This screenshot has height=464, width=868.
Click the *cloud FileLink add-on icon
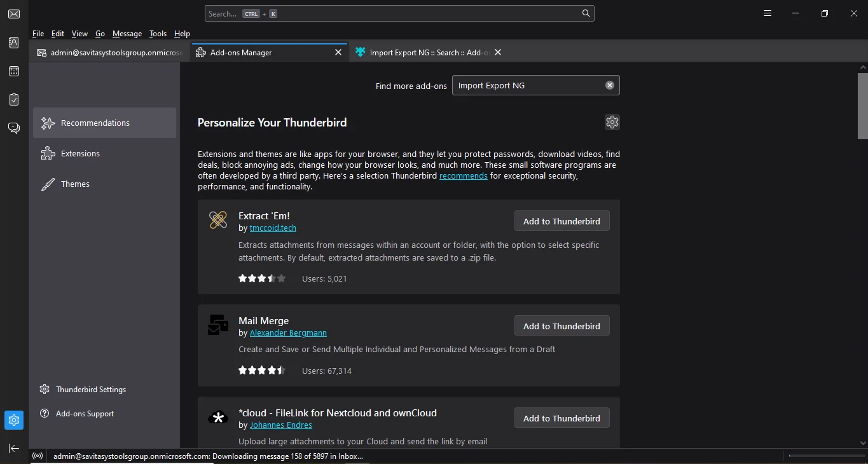[x=218, y=418]
